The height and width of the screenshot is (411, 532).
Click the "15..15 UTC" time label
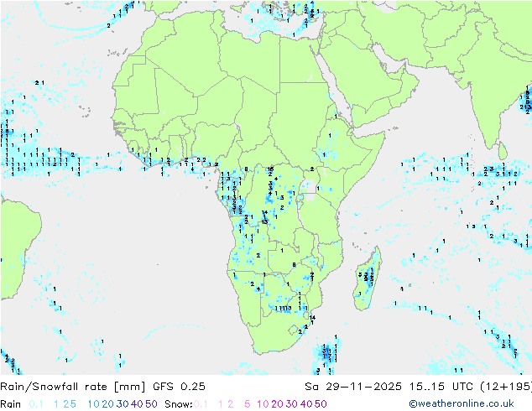441,387
